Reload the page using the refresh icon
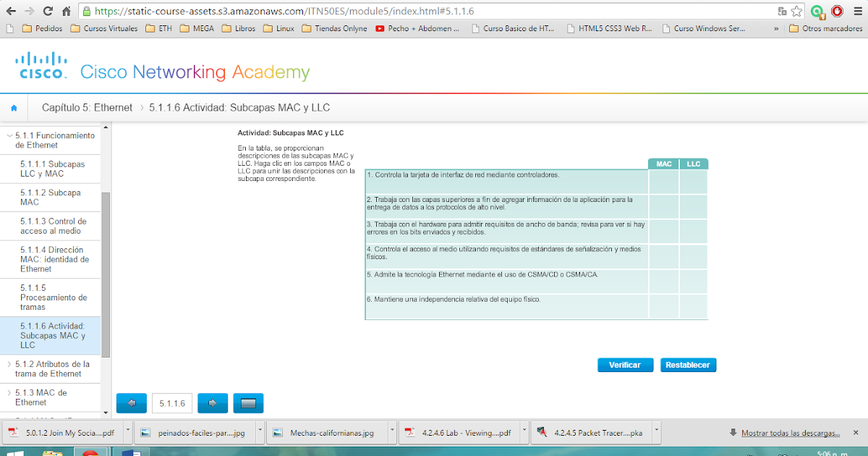 [x=46, y=11]
